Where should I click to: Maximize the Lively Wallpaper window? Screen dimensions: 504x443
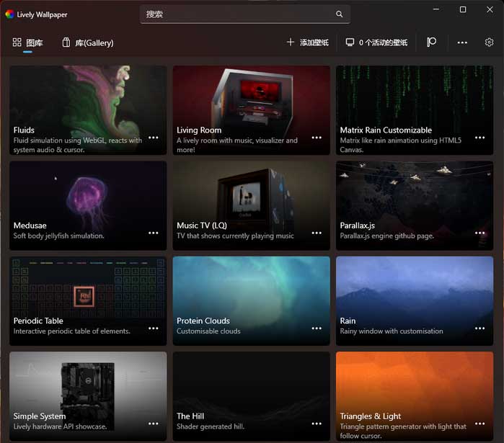(463, 9)
